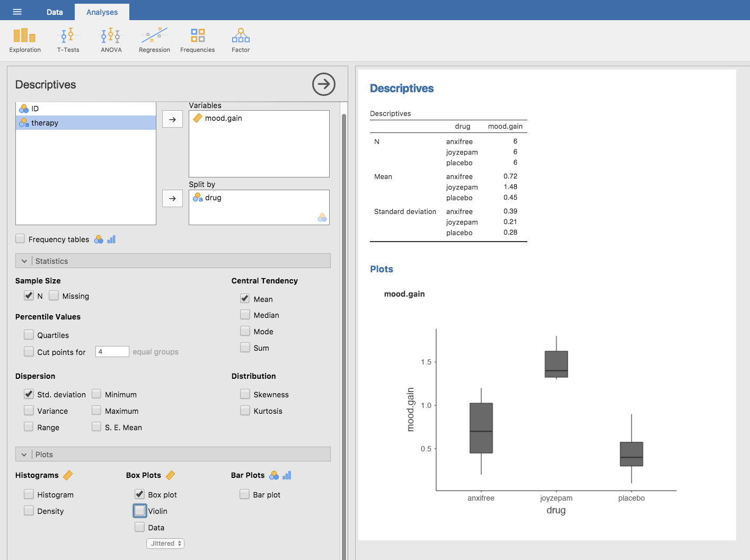
Task: Enable the Minimum checkbox
Action: click(96, 394)
